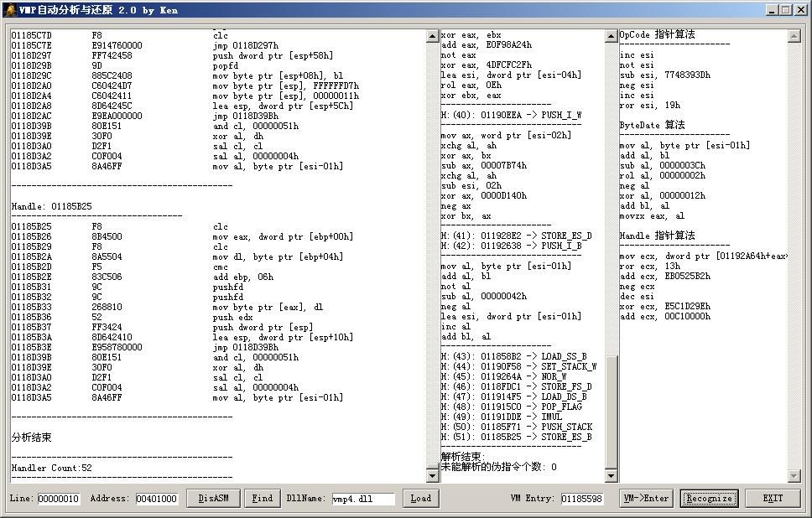Click the handler list scrollbar thumb

[x=611, y=412]
